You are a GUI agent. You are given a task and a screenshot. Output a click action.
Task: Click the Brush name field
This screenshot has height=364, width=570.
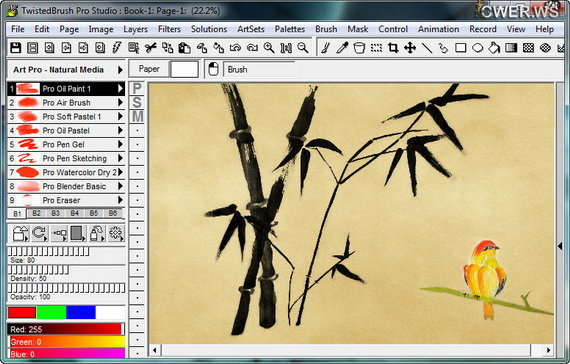tap(258, 69)
